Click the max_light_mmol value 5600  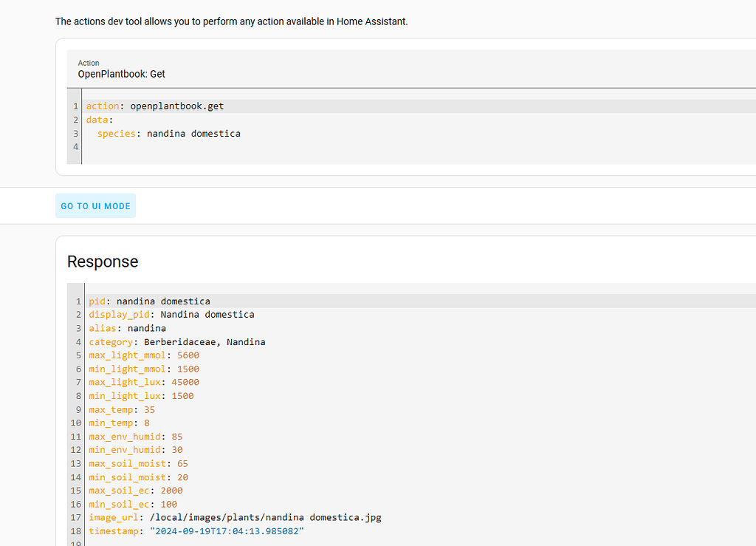pos(188,355)
